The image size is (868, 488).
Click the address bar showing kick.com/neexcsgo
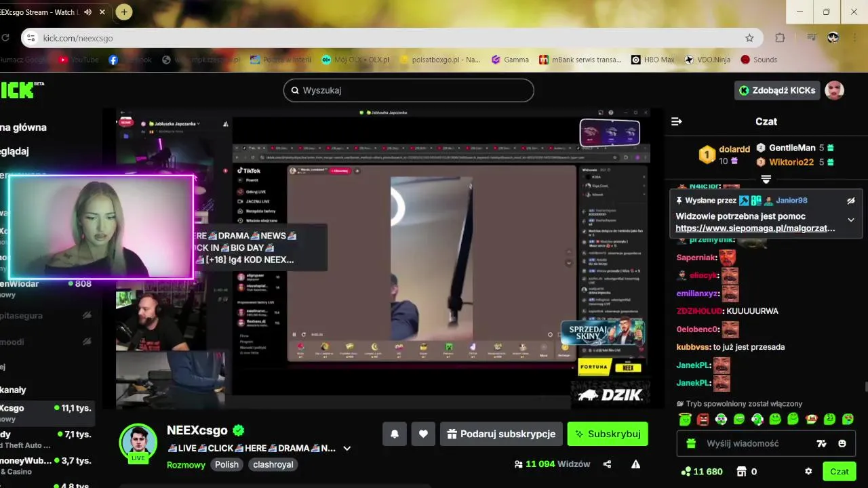coord(392,38)
